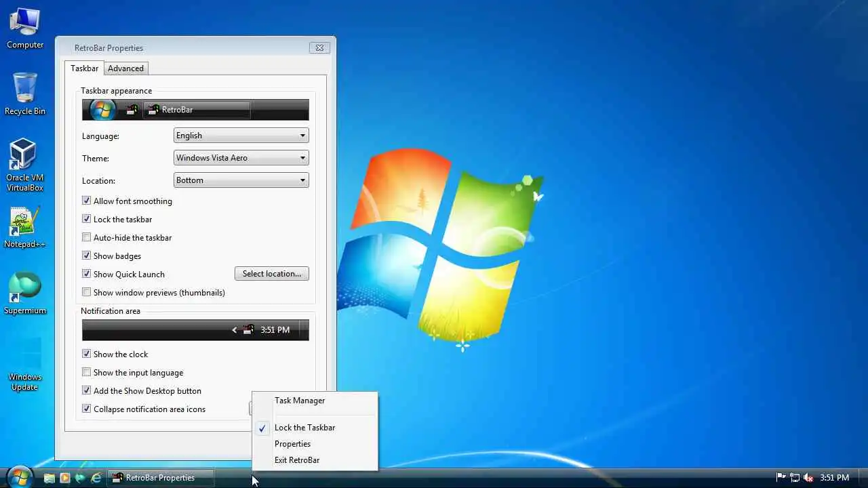This screenshot has height=488, width=868.
Task: Toggle the Show the clock checkbox
Action: click(x=86, y=354)
